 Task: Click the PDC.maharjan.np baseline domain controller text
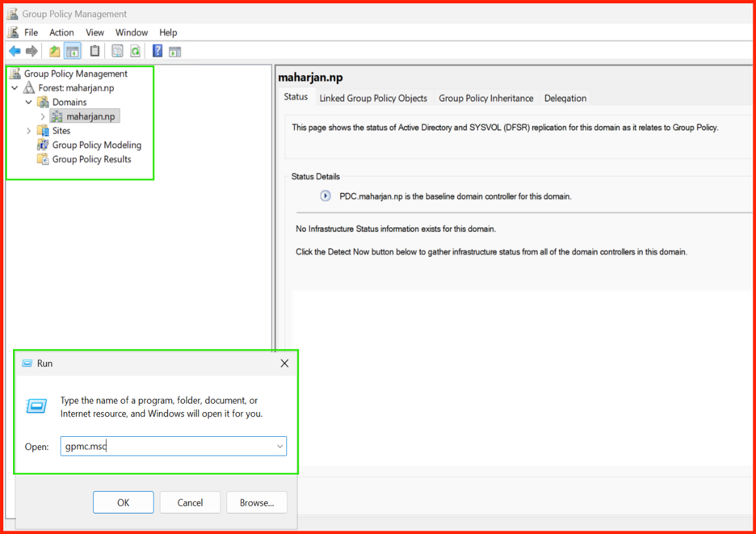point(456,196)
